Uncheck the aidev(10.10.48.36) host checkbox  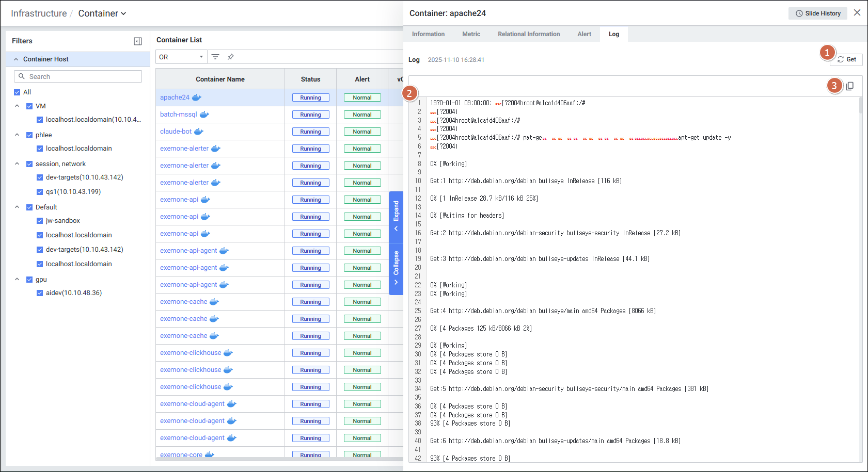(40, 293)
